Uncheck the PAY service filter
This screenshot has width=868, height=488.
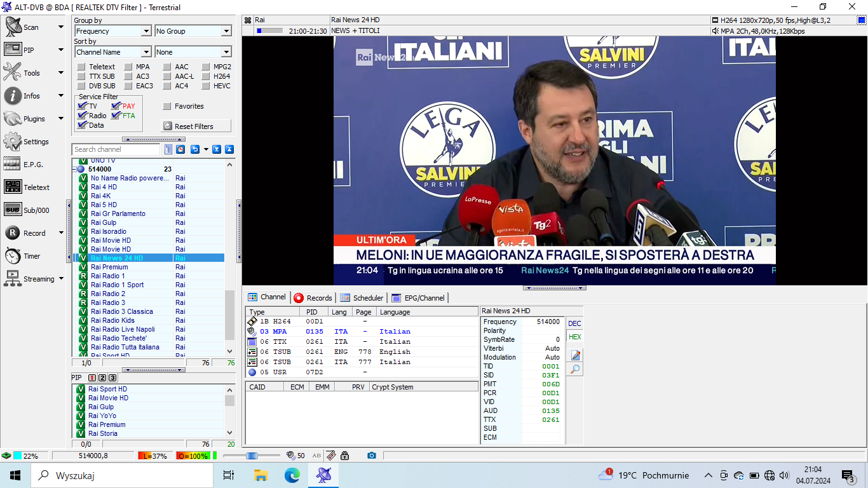(x=116, y=106)
